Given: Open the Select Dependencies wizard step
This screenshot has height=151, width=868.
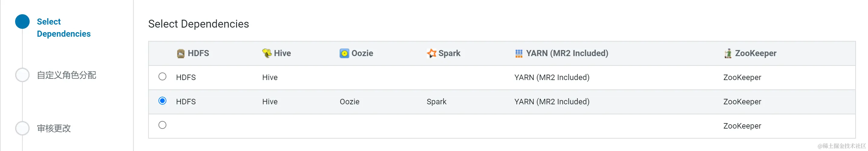Looking at the screenshot, I should (x=63, y=28).
